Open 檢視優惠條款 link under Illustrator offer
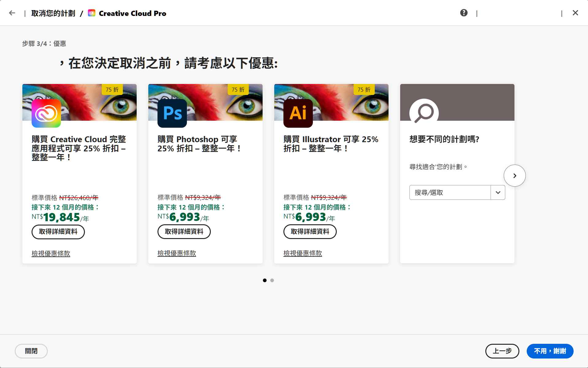588x368 pixels. 303,253
